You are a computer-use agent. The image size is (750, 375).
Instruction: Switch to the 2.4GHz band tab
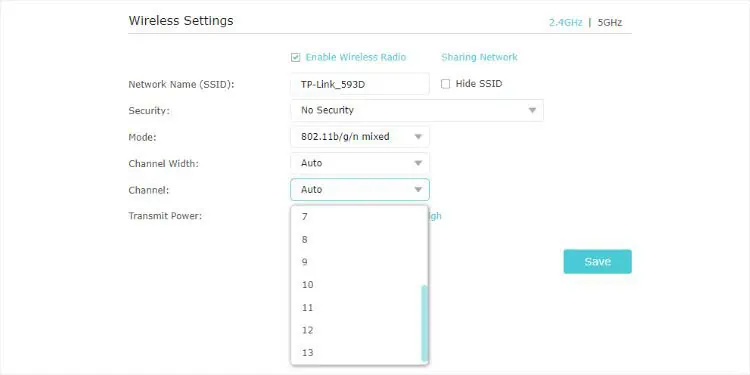pyautogui.click(x=565, y=22)
